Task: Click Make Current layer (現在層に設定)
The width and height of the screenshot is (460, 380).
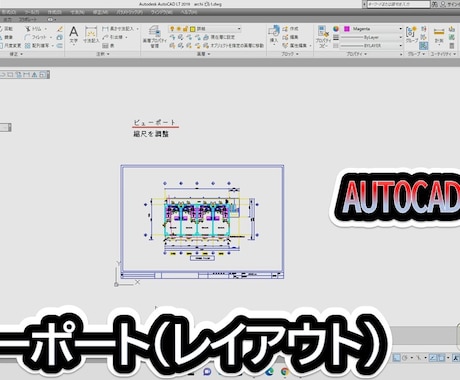Action: pyautogui.click(x=219, y=37)
